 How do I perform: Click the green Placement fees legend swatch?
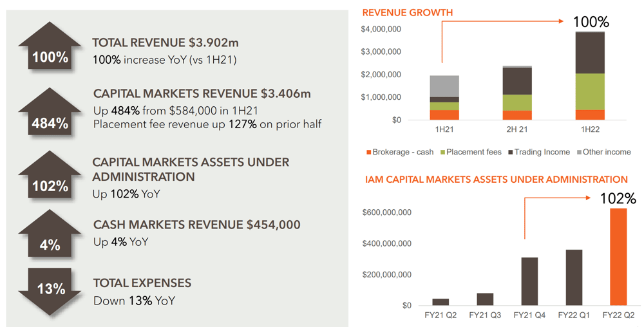click(x=443, y=152)
